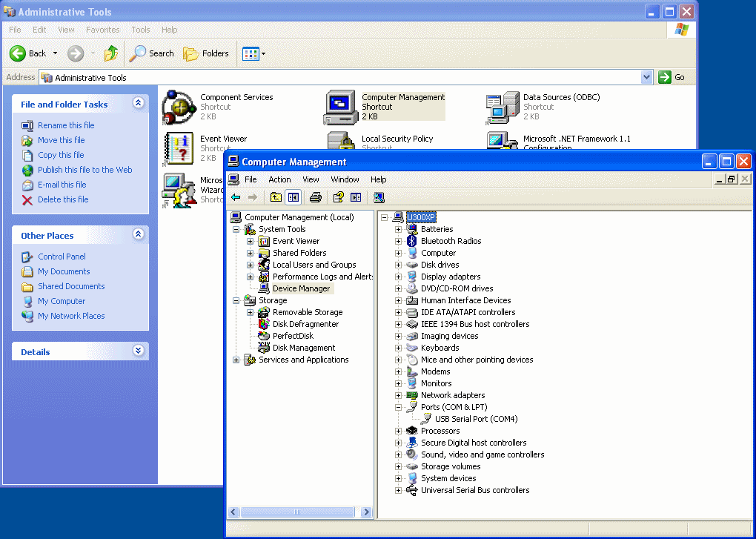The width and height of the screenshot is (756, 539).
Task: Open the Window menu in Computer Management
Action: click(x=345, y=179)
